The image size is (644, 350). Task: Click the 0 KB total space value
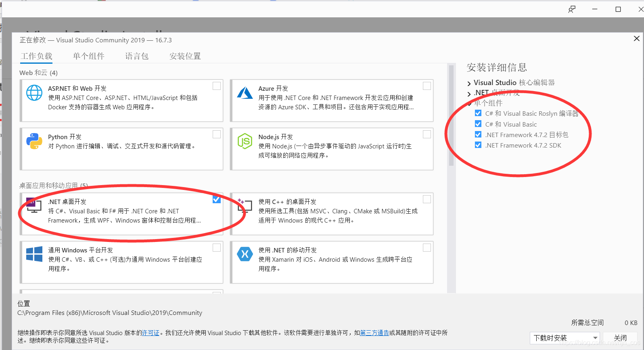coord(631,323)
